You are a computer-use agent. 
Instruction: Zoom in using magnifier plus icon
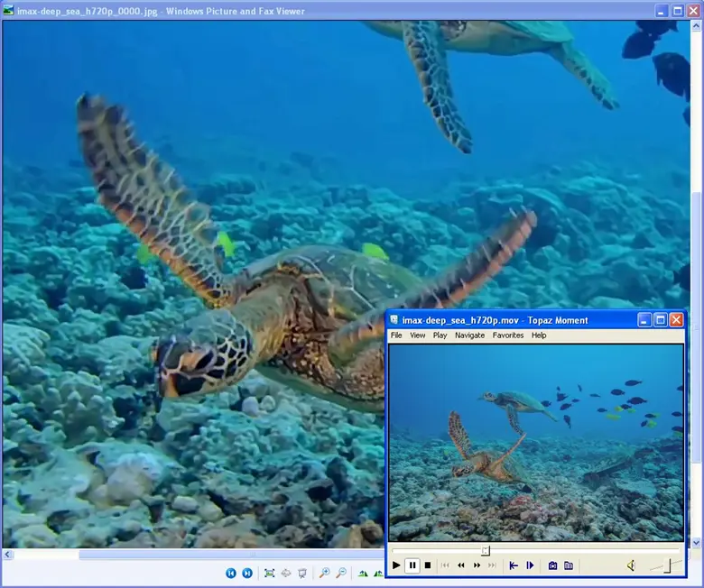pos(325,573)
